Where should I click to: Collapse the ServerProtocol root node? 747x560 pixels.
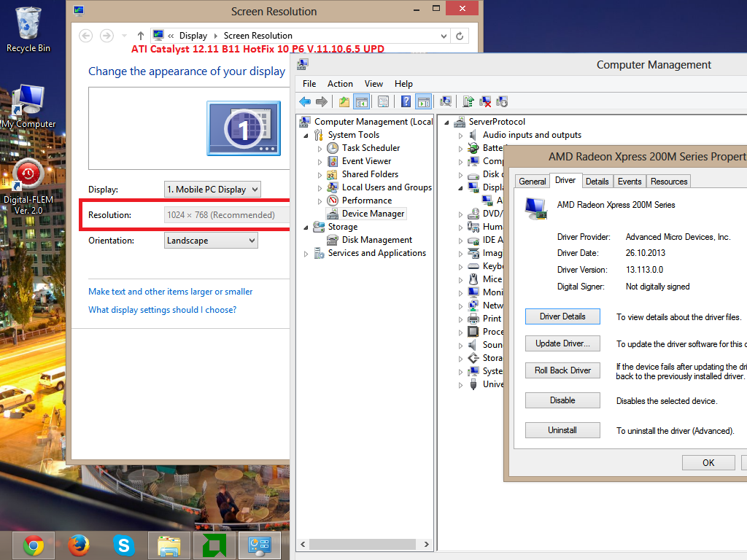(446, 122)
